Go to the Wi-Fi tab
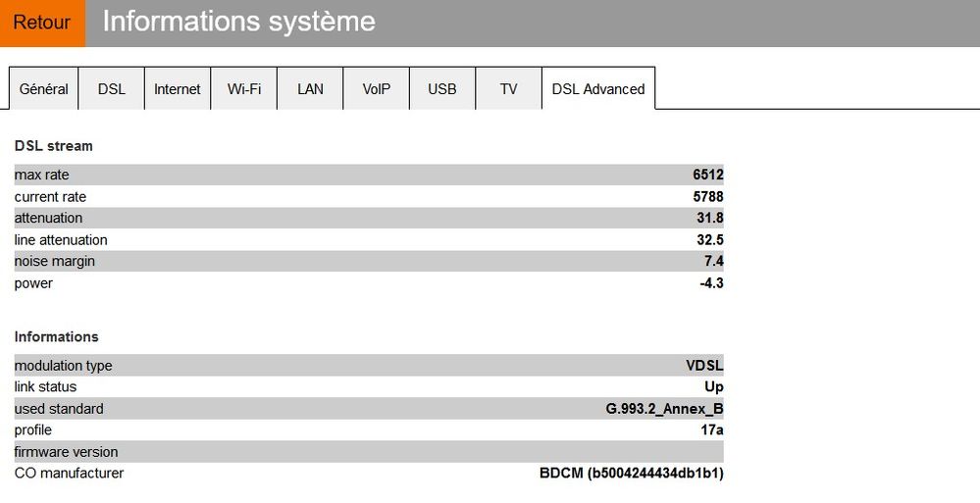980x503 pixels. (244, 89)
